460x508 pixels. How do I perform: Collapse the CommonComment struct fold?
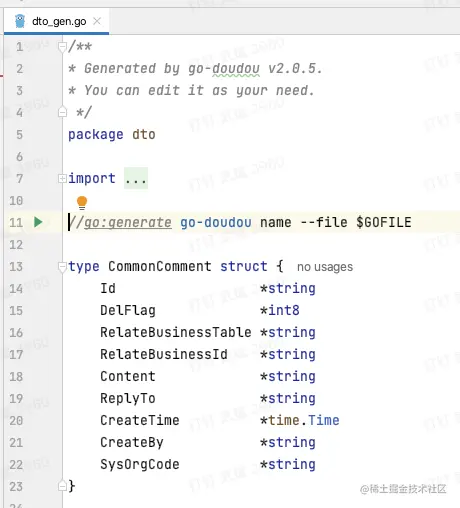pos(62,267)
